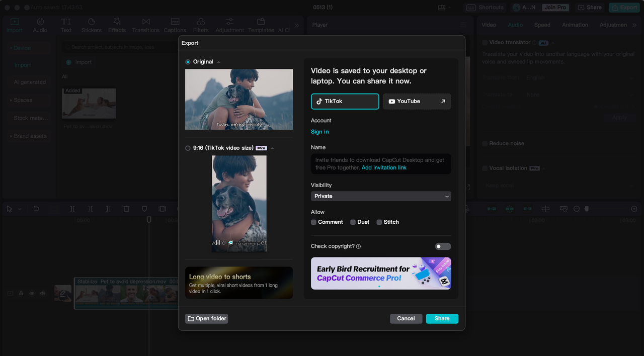Expand more media tabs with double chevron
Screen dimensions: 644x356
(x=297, y=25)
